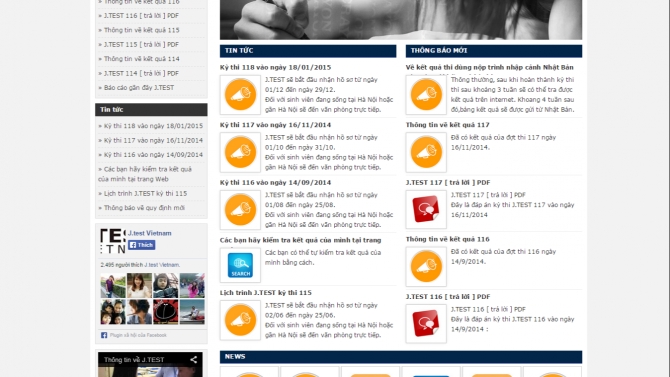The image size is (670, 377).
Task: Open main headline Thông tin về kết quả 117
Action: [448, 125]
